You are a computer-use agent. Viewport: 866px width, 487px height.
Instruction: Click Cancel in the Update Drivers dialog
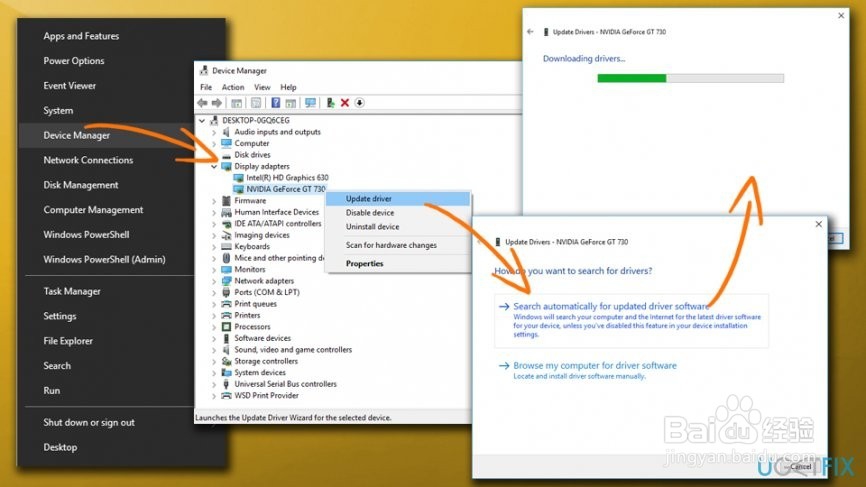pyautogui.click(x=800, y=467)
